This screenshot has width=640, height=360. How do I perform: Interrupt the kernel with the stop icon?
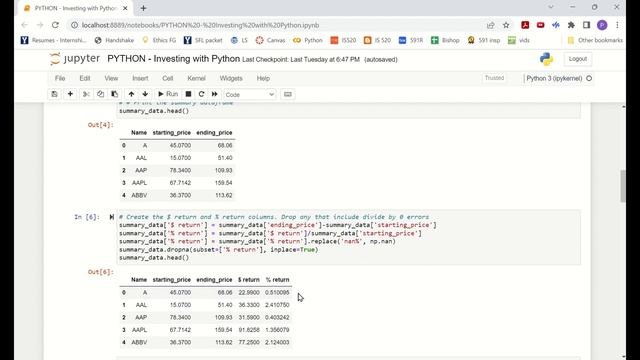[x=188, y=94]
